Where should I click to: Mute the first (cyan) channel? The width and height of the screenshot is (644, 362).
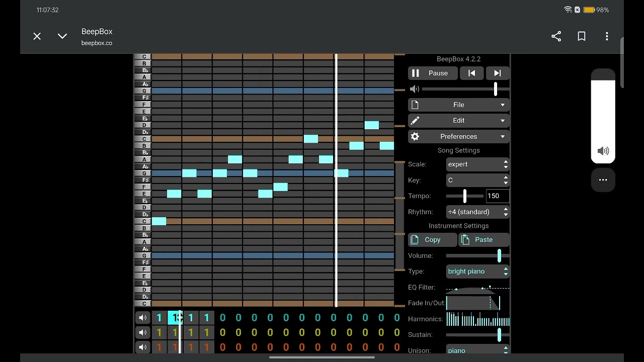point(143,318)
